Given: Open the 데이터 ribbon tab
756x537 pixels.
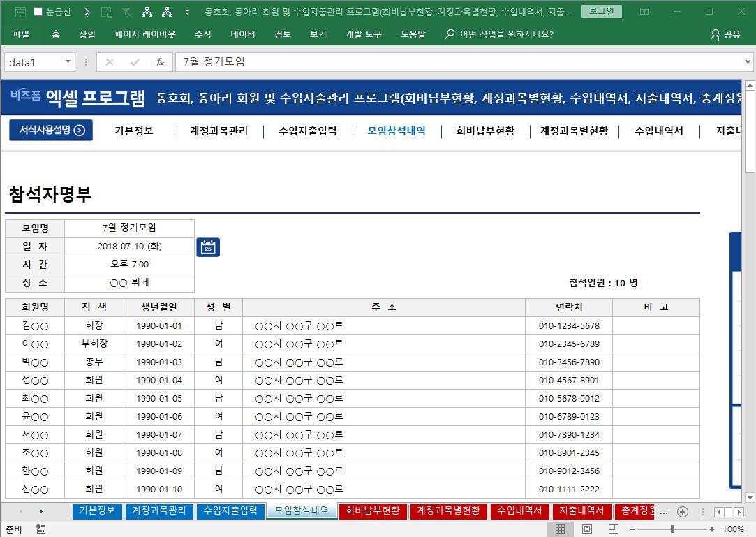Looking at the screenshot, I should coord(243,34).
